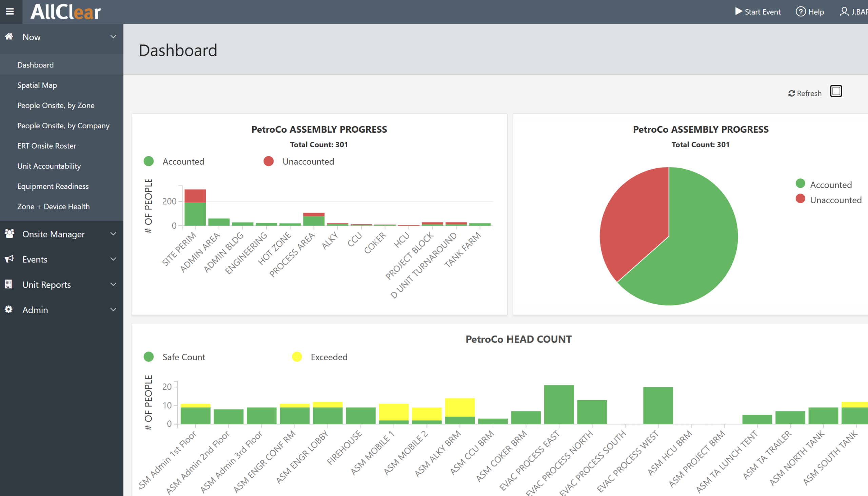This screenshot has height=496, width=868.
Task: Open ERT Onsite Roster
Action: pyautogui.click(x=62, y=146)
